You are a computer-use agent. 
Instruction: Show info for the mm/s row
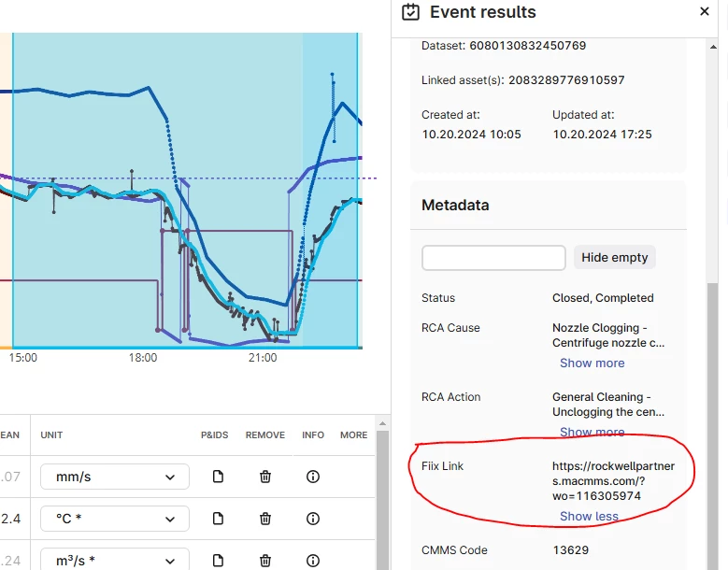click(313, 477)
